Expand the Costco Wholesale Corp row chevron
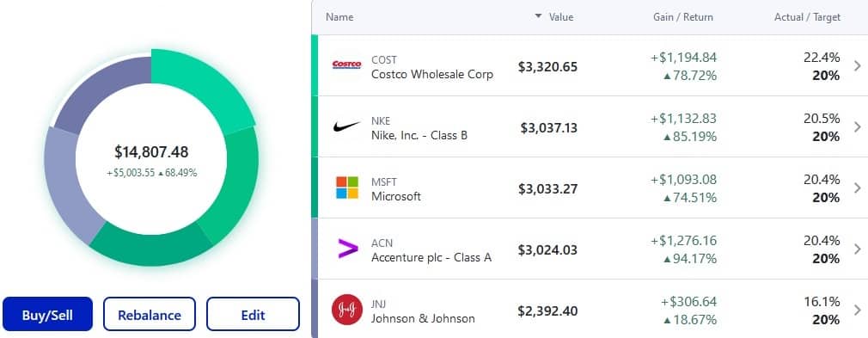Screen dimensions: 868x338 (x=858, y=66)
